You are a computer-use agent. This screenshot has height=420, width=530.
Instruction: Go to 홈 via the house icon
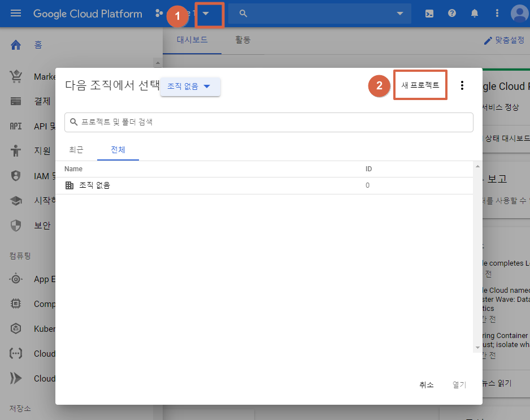16,45
